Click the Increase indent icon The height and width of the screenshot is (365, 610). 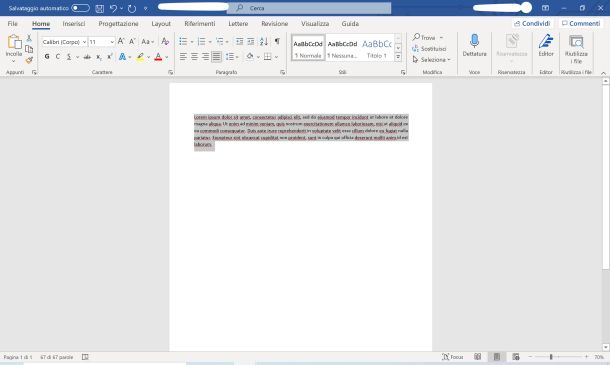(251, 41)
